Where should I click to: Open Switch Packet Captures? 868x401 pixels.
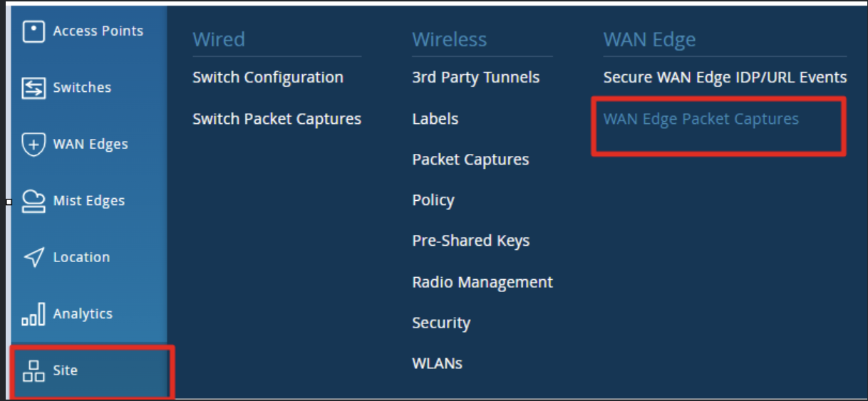coord(277,119)
